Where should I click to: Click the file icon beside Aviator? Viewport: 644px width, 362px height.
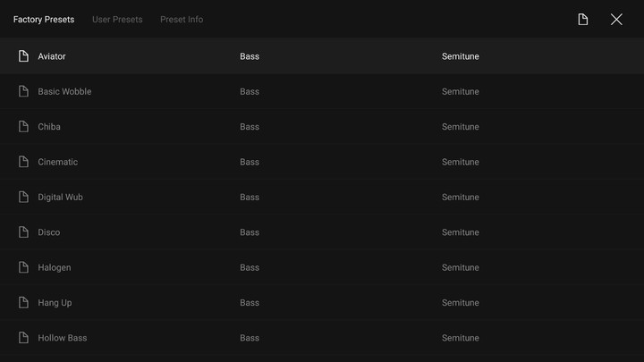pos(24,56)
